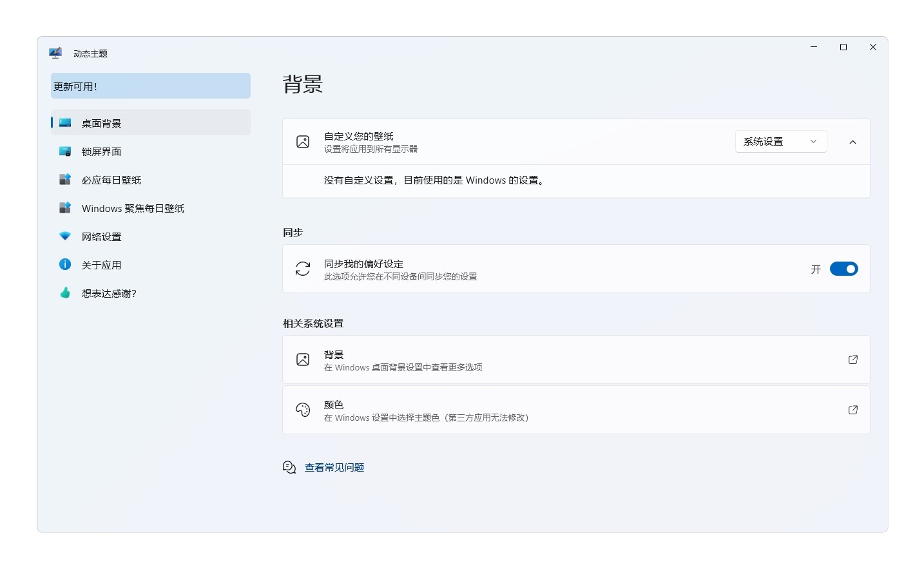Turn off the 同步我的偏好设定 toggle
Image resolution: width=924 pixels, height=576 pixels.
(844, 269)
